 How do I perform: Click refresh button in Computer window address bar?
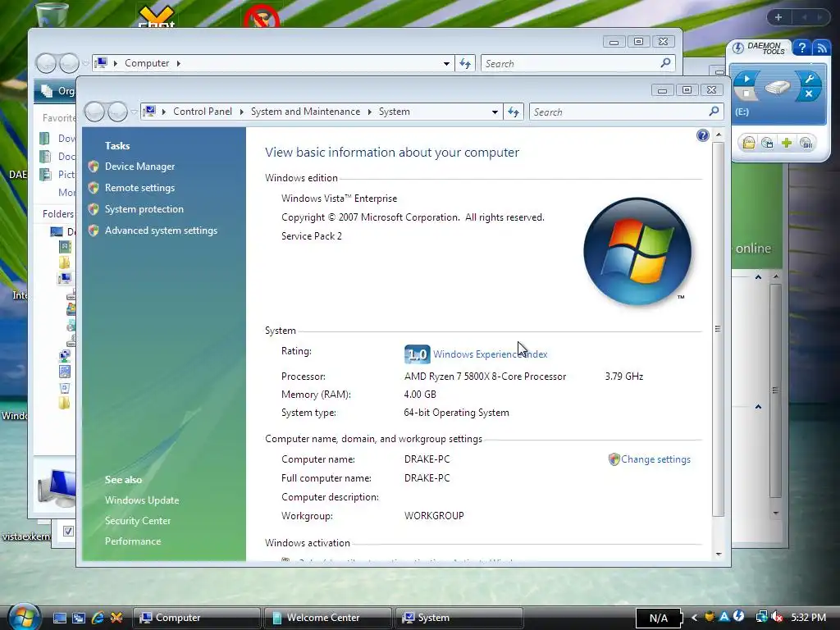pyautogui.click(x=464, y=64)
